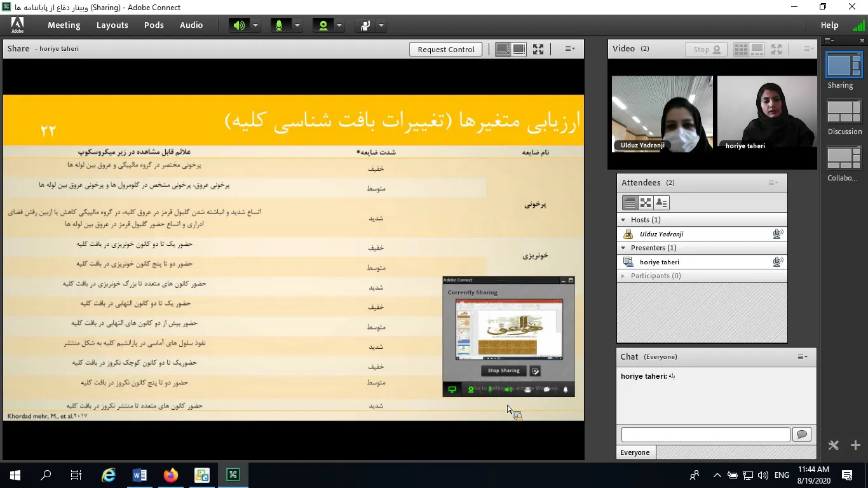Switch Share pod to full screen
The width and height of the screenshot is (868, 488).
coord(538,49)
